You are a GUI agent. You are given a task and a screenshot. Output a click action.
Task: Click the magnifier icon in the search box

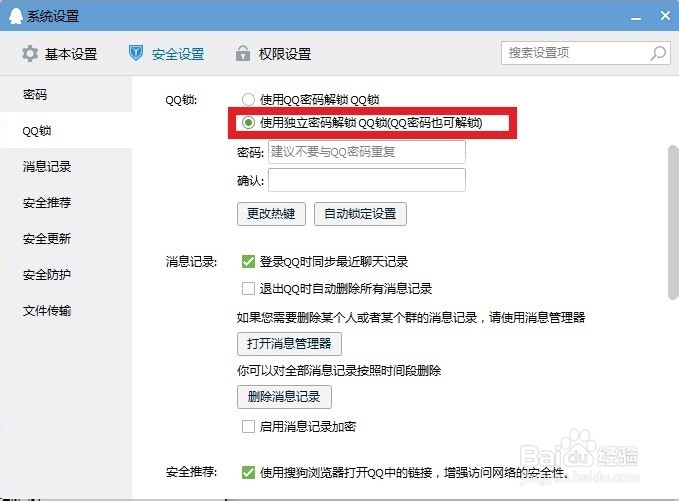658,53
